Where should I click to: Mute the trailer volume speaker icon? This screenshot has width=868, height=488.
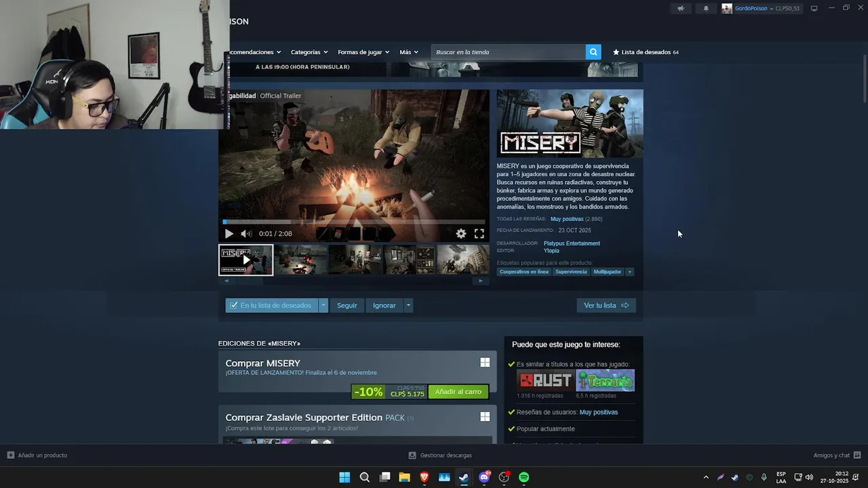[245, 234]
